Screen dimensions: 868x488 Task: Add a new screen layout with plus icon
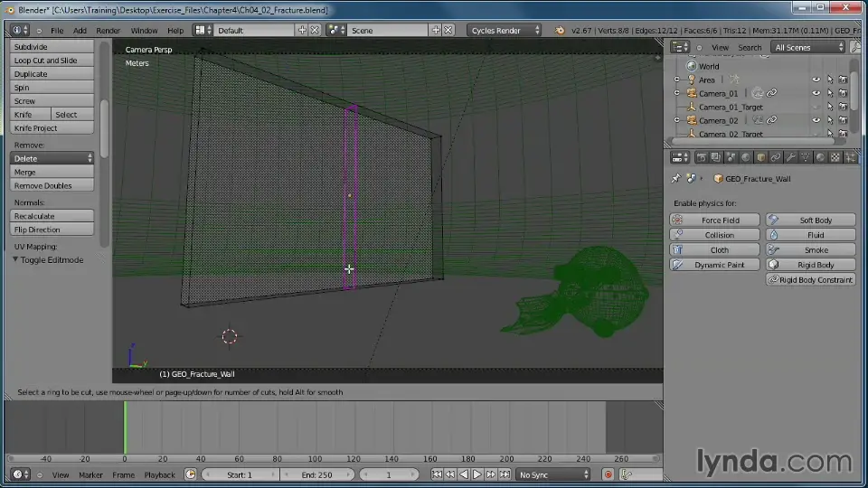pyautogui.click(x=302, y=31)
